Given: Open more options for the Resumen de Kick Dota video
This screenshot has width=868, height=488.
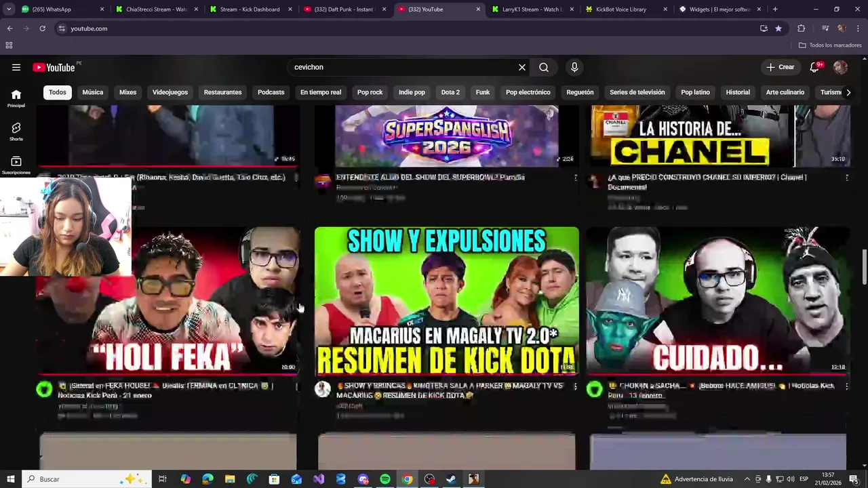Looking at the screenshot, I should (576, 386).
